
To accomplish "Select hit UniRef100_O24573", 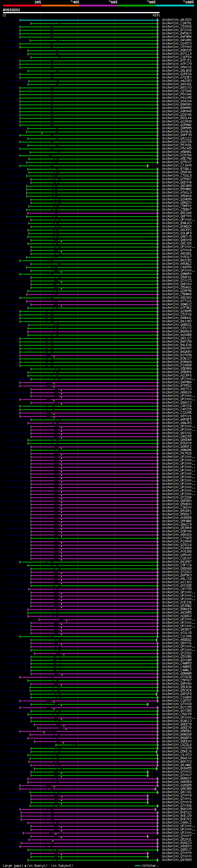I will click(x=177, y=43).
